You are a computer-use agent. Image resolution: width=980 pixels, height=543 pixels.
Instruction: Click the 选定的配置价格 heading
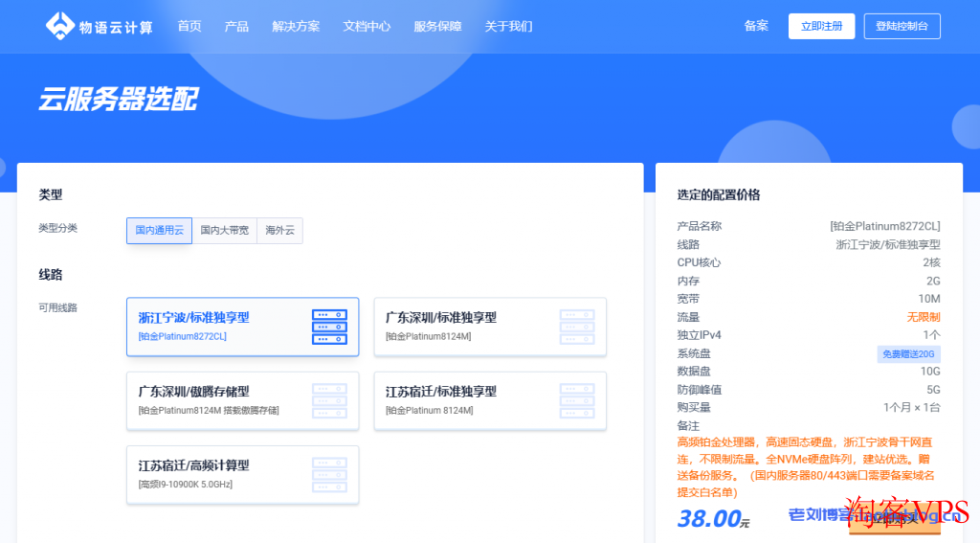[719, 194]
